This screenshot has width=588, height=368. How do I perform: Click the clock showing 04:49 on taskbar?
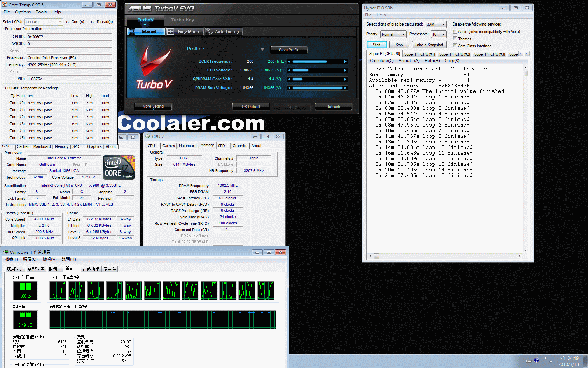pyautogui.click(x=568, y=358)
